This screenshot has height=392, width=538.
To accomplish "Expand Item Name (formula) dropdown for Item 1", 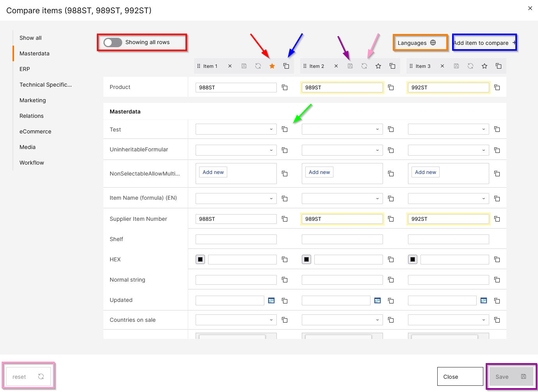I will 236,199.
